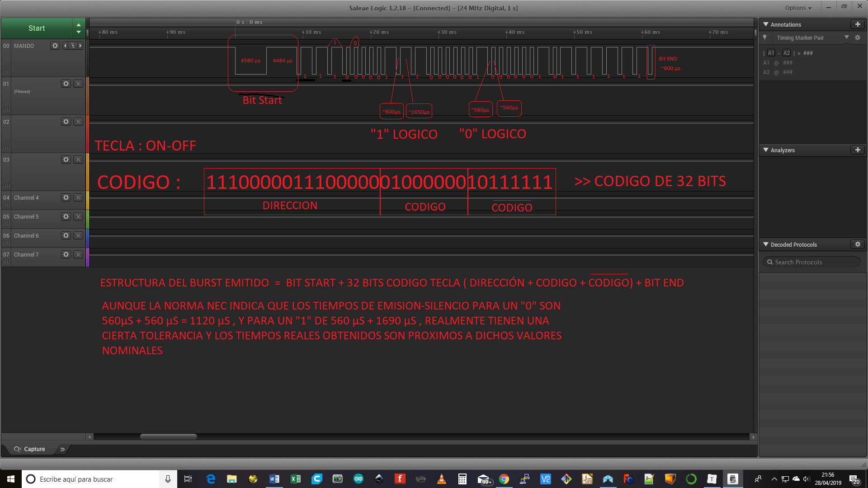Set trigger edge type on MANDO channel
Image resolution: width=868 pixels, height=488 pixels.
point(73,46)
